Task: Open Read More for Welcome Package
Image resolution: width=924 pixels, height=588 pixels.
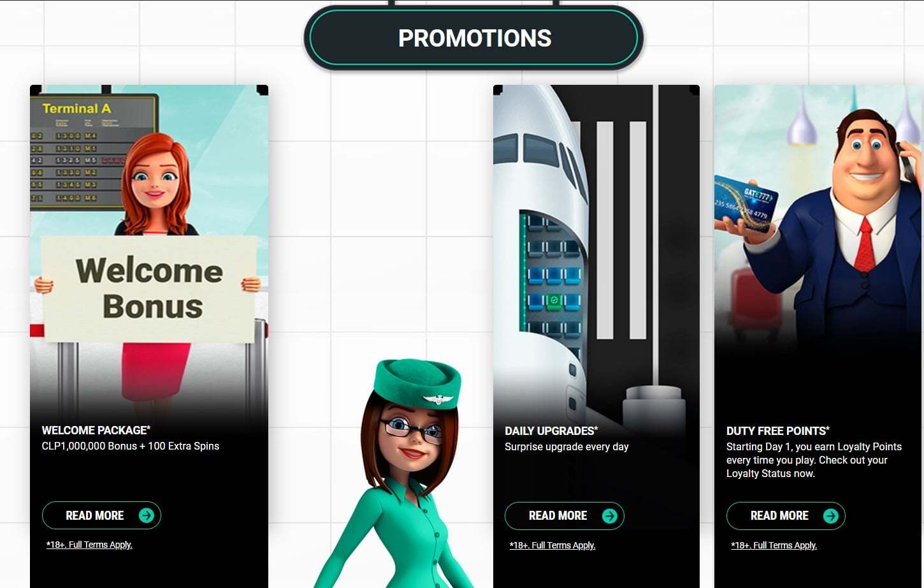Action: pos(101,515)
